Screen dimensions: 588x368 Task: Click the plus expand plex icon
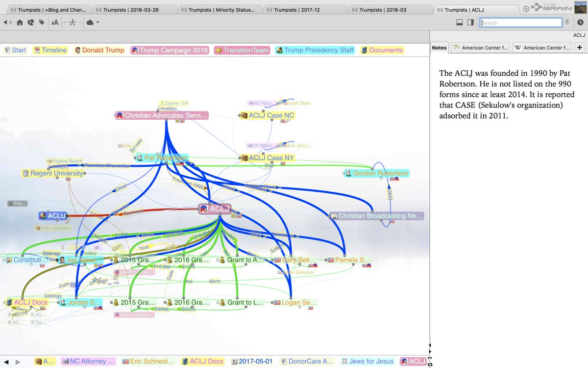[x=79, y=22]
